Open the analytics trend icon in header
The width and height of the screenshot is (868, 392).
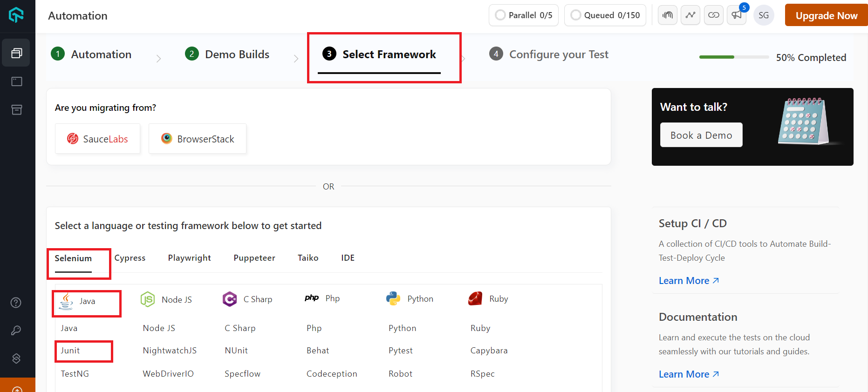(x=690, y=15)
